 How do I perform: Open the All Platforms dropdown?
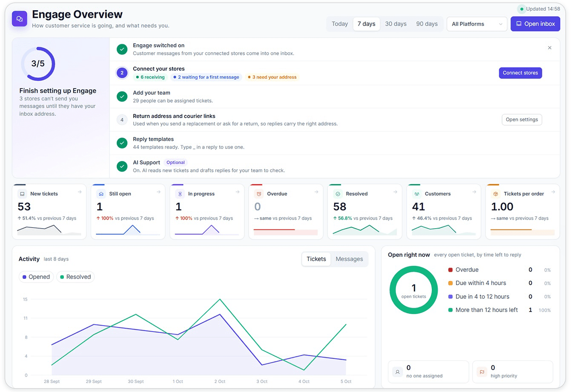[477, 24]
